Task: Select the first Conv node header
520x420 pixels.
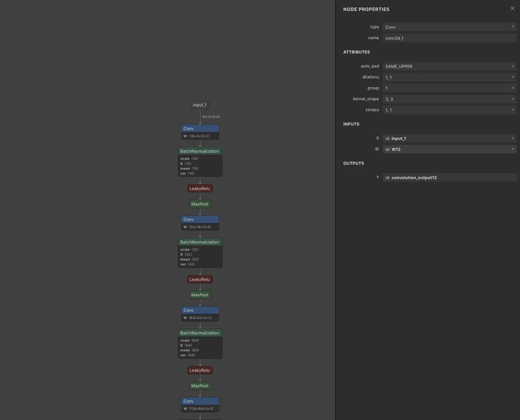Action: click(x=200, y=129)
